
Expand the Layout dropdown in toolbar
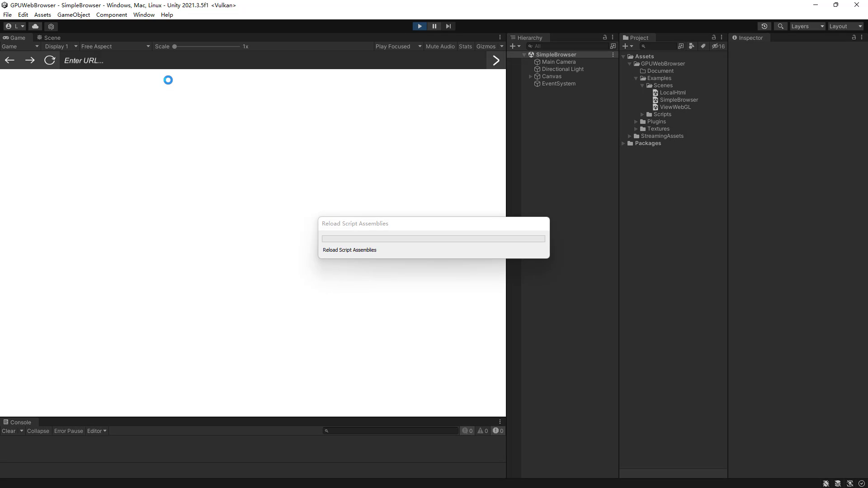pyautogui.click(x=845, y=26)
